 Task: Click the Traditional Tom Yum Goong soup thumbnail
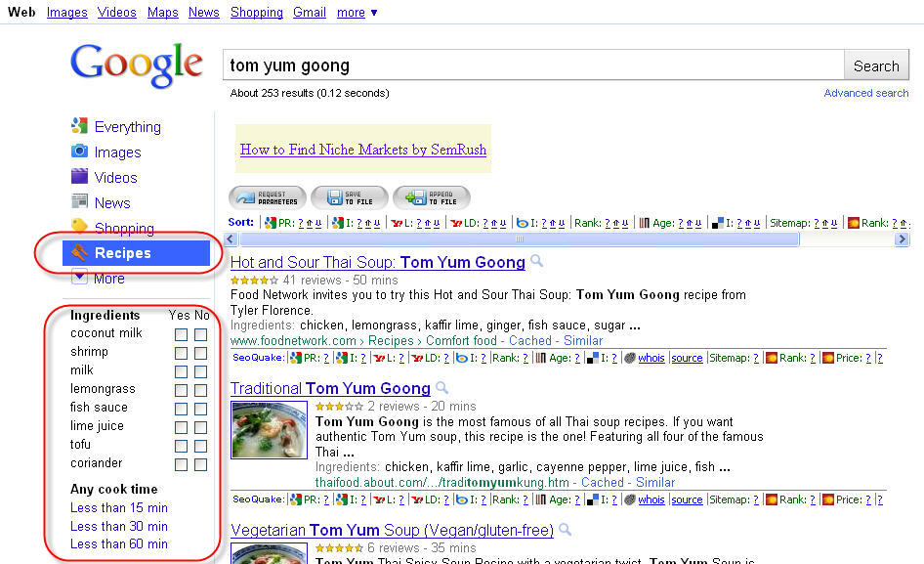pyautogui.click(x=270, y=429)
